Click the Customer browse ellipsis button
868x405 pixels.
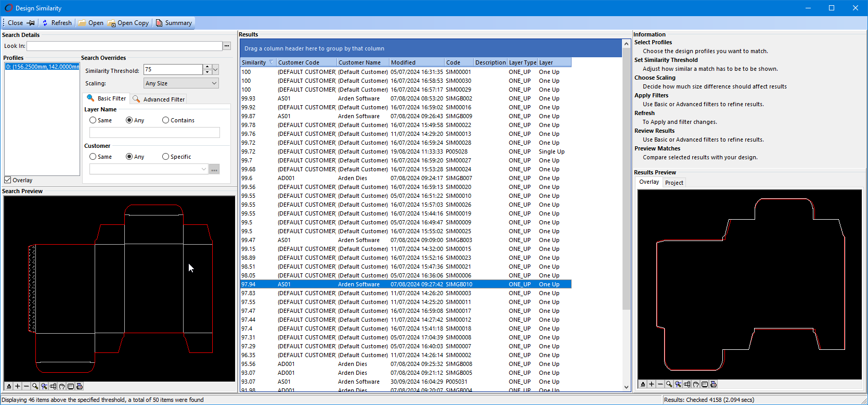tap(214, 169)
